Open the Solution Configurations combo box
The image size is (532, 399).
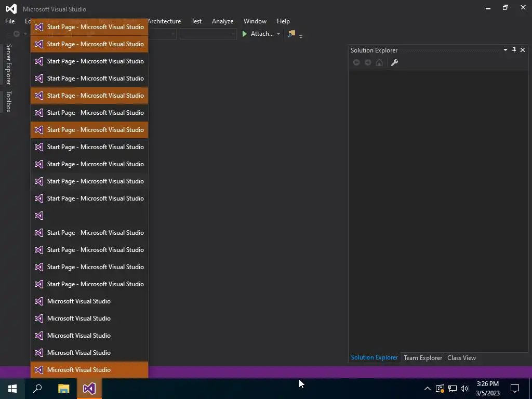[162, 34]
